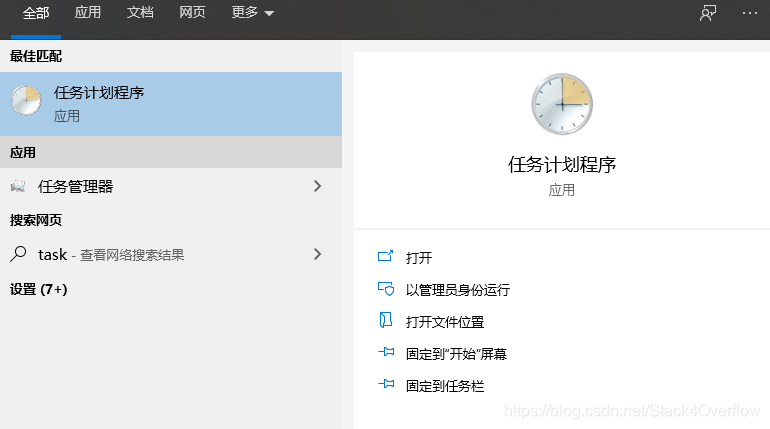Screen dimensions: 770x429
Task: Click the 应用 section heading in results
Action: coord(23,153)
